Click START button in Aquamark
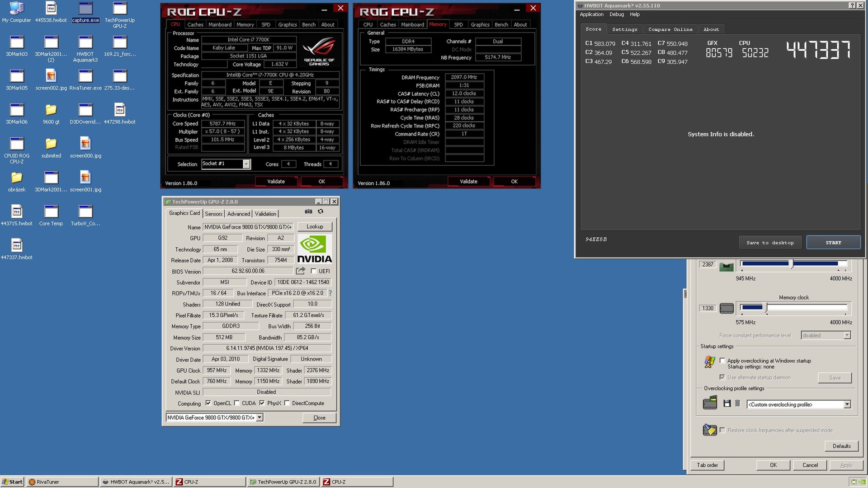Screen dimensions: 868x488 coord(833,243)
